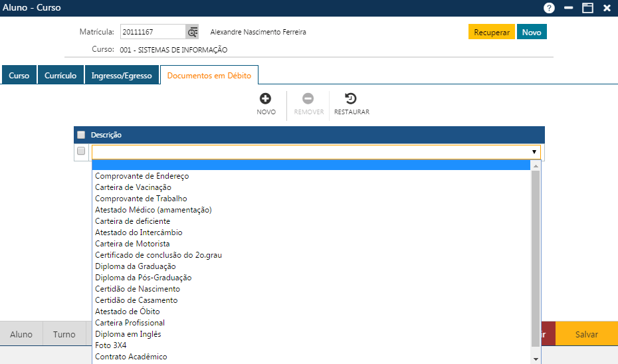Viewport: 618px width, 364px height.
Task: Click the Matrícula input field
Action: [x=152, y=32]
